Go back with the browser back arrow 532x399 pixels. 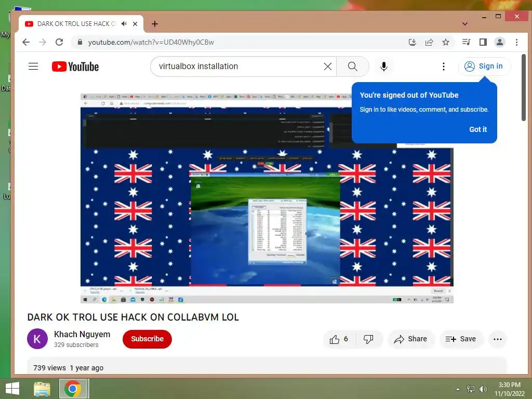click(26, 42)
